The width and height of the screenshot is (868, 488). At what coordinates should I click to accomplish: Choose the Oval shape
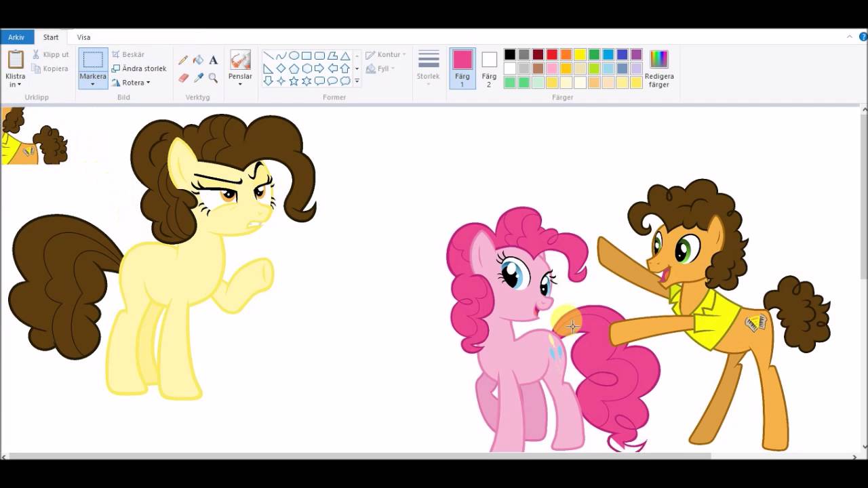(x=294, y=56)
